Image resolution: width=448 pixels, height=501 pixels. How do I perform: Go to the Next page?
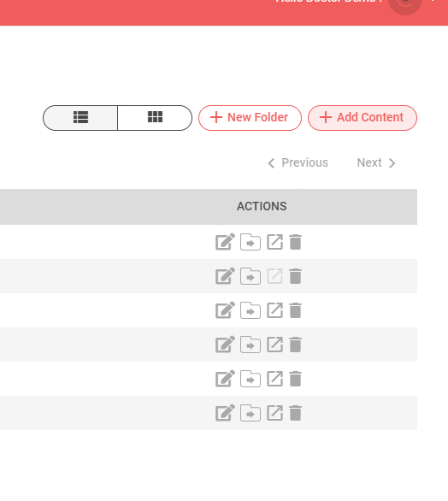[x=376, y=163]
